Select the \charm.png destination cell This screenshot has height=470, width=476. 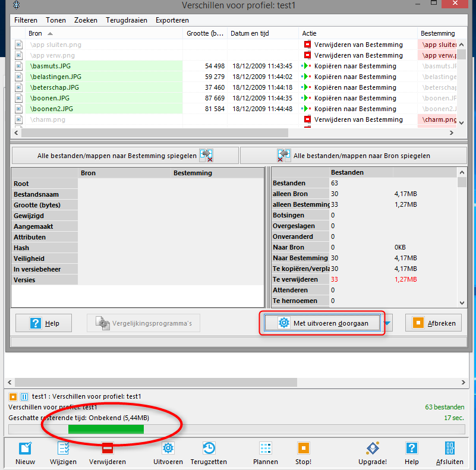[x=437, y=119]
